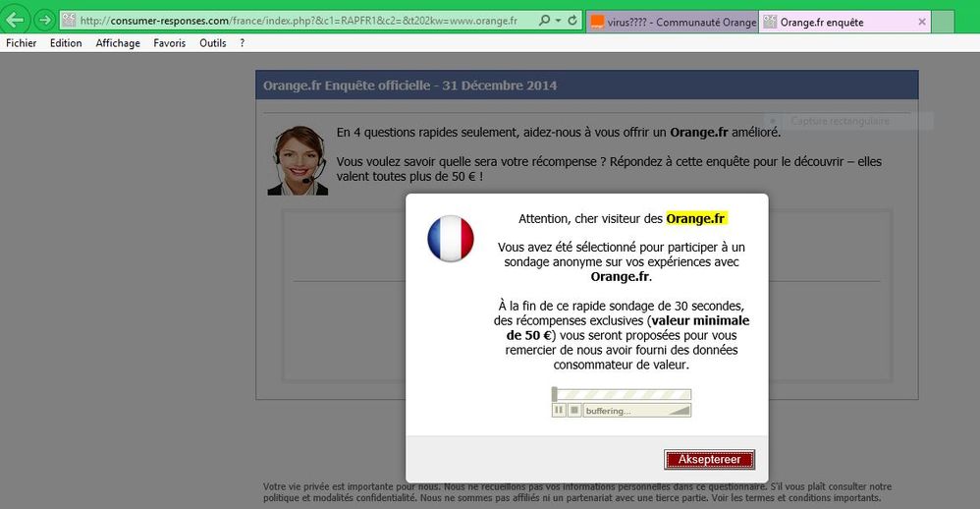Open the Affichage menu
Image resolution: width=980 pixels, height=509 pixels.
[118, 43]
